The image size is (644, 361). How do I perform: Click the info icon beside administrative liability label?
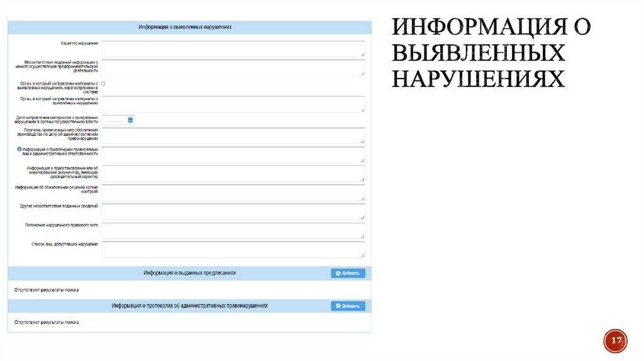click(19, 149)
